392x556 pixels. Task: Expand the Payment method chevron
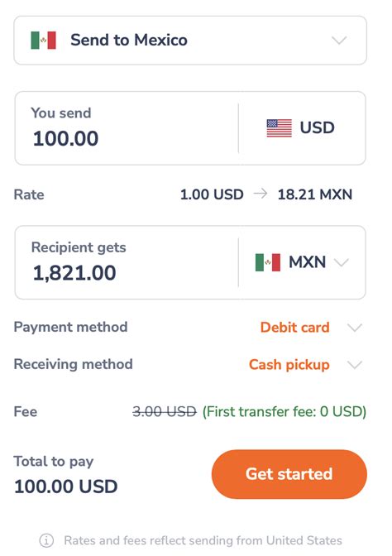[355, 328]
